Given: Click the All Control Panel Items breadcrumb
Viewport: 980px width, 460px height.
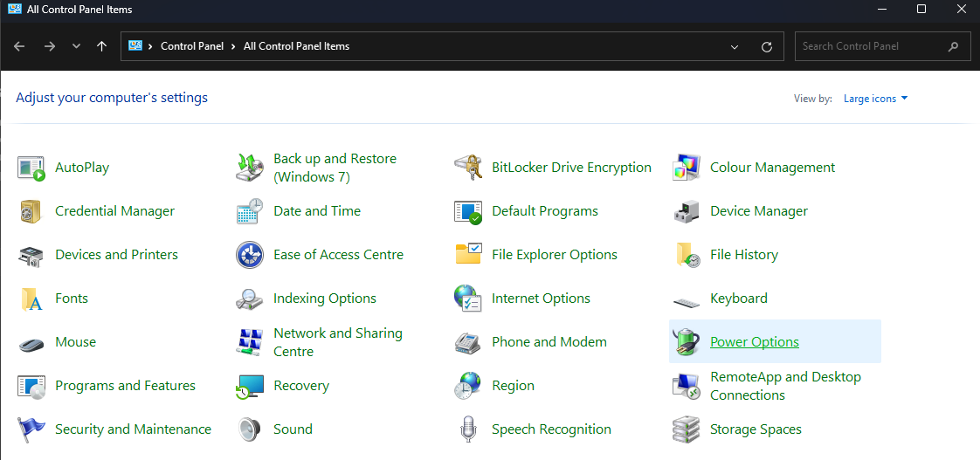Looking at the screenshot, I should click(x=296, y=46).
